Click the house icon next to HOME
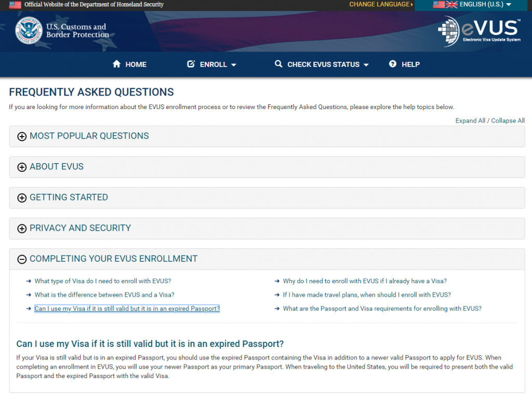The width and height of the screenshot is (532, 401). tap(117, 64)
